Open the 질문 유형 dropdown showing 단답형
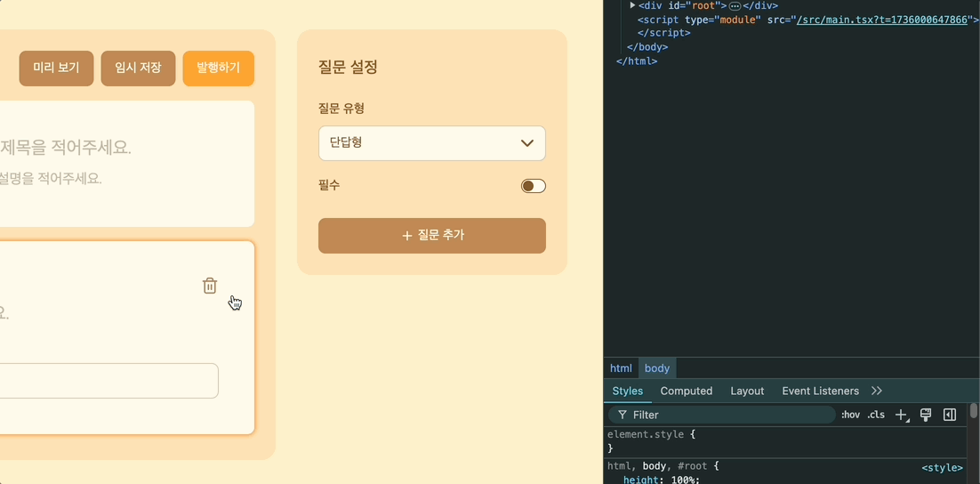This screenshot has width=980, height=484. [x=432, y=143]
